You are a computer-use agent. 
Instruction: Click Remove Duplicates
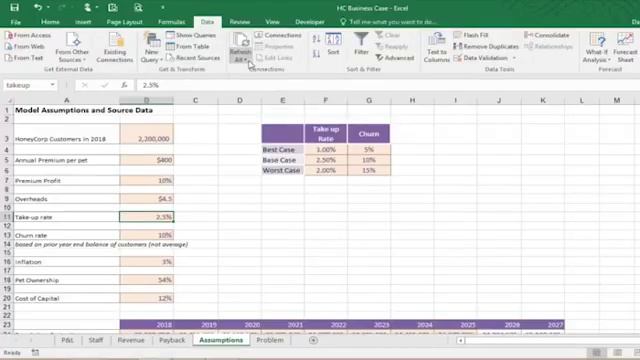(486, 47)
